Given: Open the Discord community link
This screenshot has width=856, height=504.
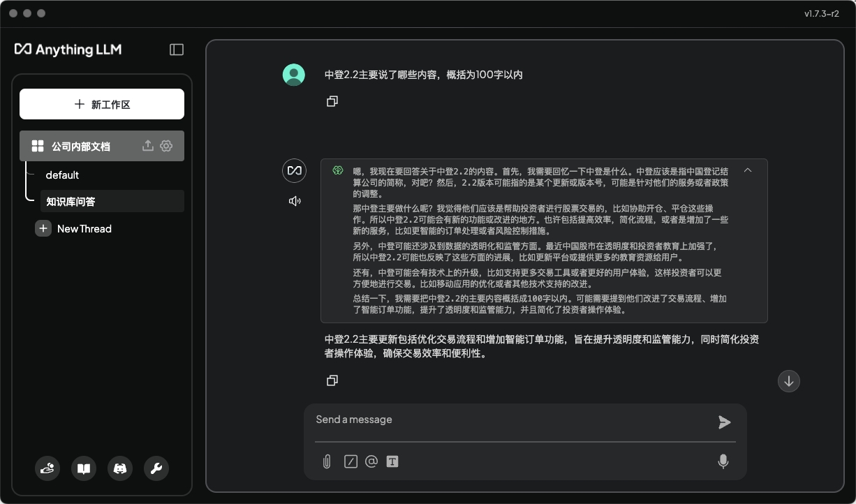Looking at the screenshot, I should 120,468.
